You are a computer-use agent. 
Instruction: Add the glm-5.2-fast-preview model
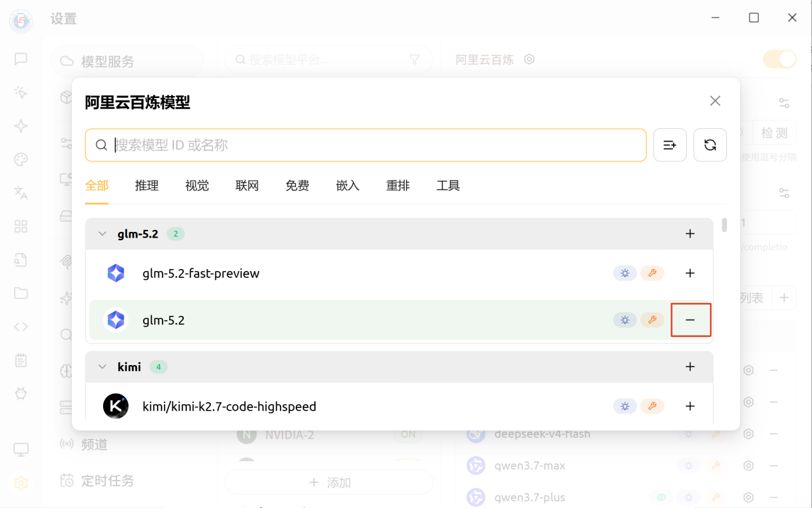[x=690, y=274]
